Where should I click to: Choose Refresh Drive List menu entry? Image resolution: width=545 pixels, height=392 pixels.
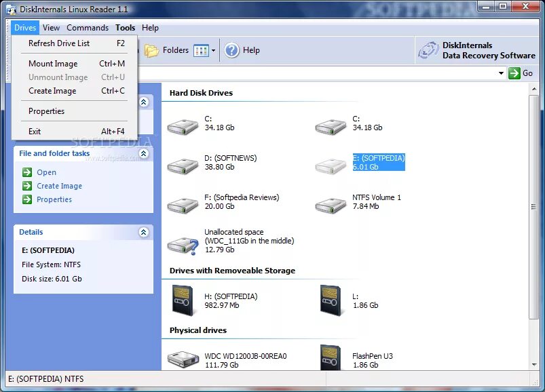(75, 43)
